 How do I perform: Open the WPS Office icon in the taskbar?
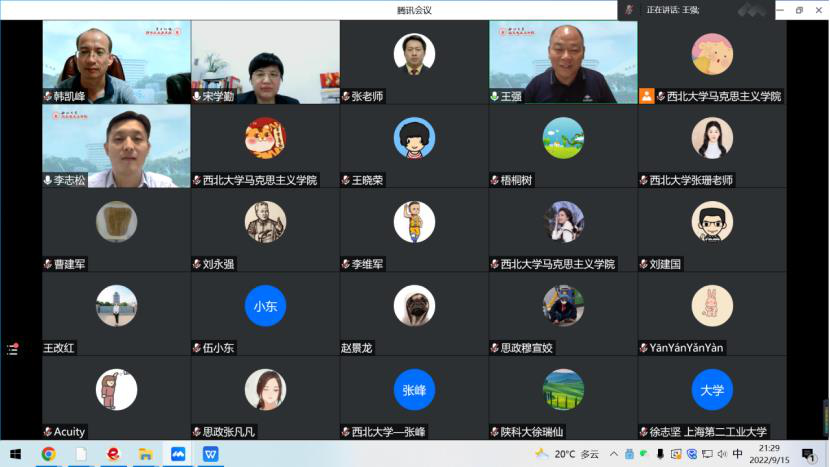point(211,454)
